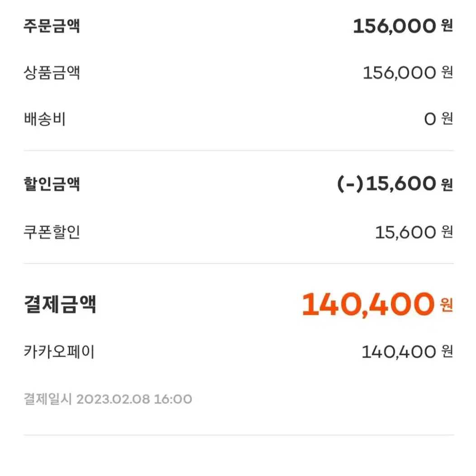Image resolution: width=476 pixels, height=476 pixels.
Task: Tap the 결제금액 heading
Action: tap(60, 304)
